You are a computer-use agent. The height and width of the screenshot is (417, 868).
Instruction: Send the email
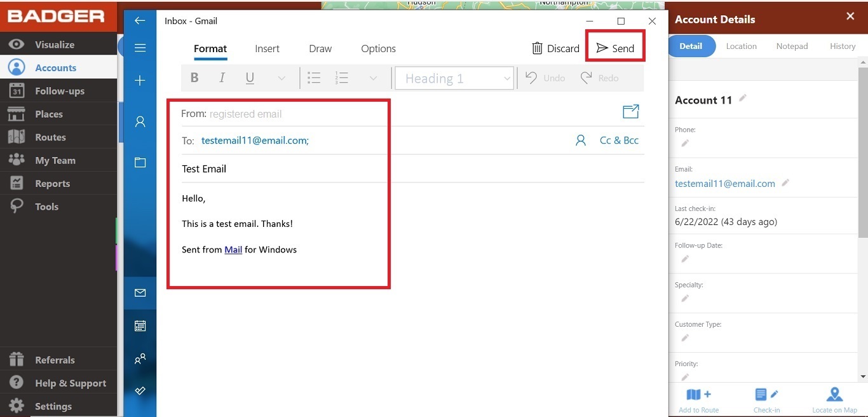(x=615, y=48)
